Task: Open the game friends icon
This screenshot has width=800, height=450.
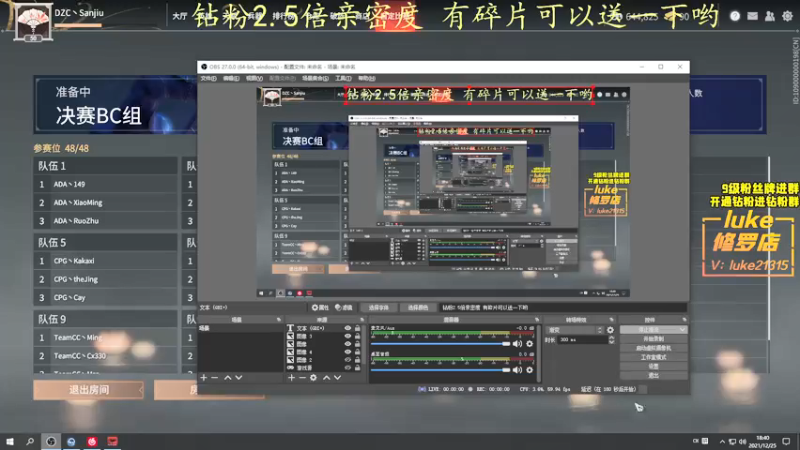Action: pyautogui.click(x=770, y=16)
